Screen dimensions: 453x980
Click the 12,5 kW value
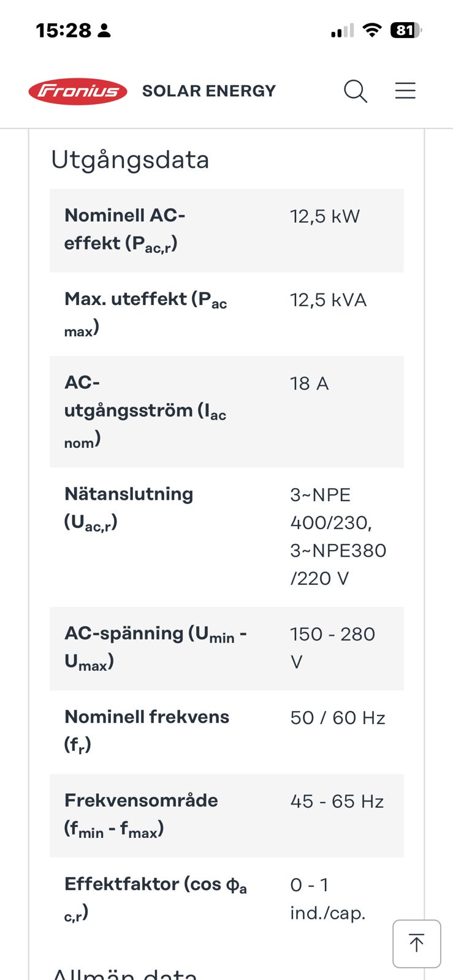point(325,216)
